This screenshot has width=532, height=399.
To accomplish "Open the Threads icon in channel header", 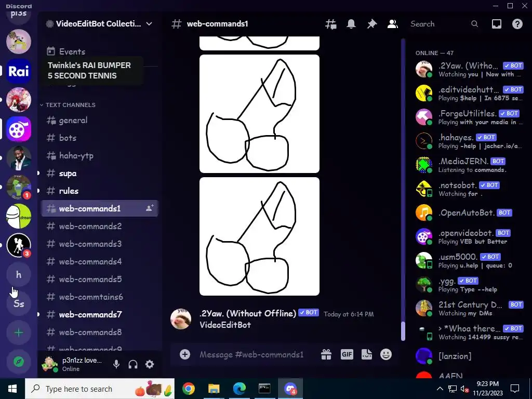I will click(x=331, y=24).
